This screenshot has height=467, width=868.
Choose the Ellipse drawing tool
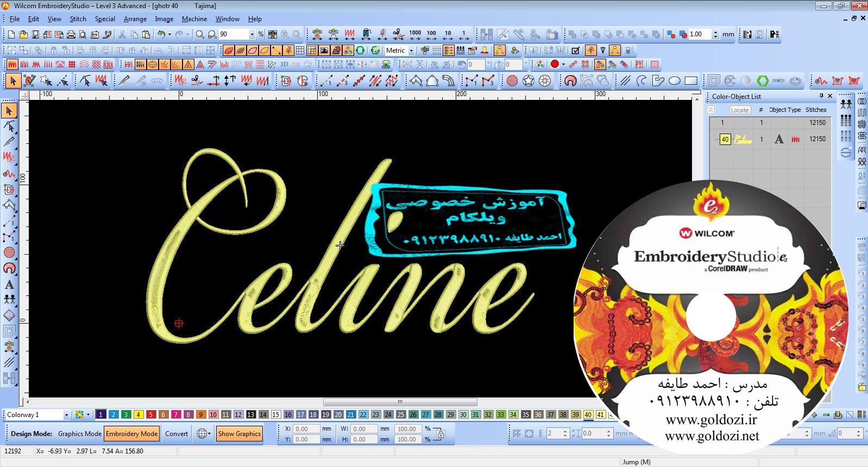click(674, 81)
